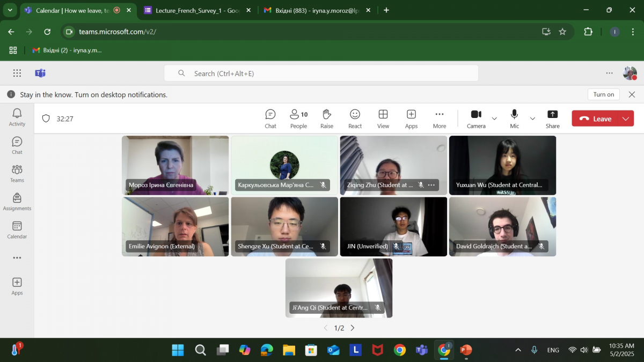Show hidden system tray icons

[x=518, y=350]
